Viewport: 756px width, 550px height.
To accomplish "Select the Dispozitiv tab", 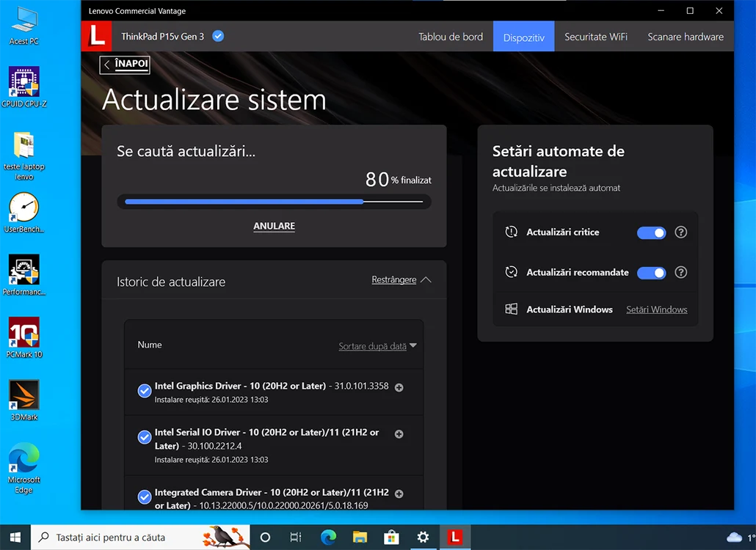I will click(x=523, y=37).
